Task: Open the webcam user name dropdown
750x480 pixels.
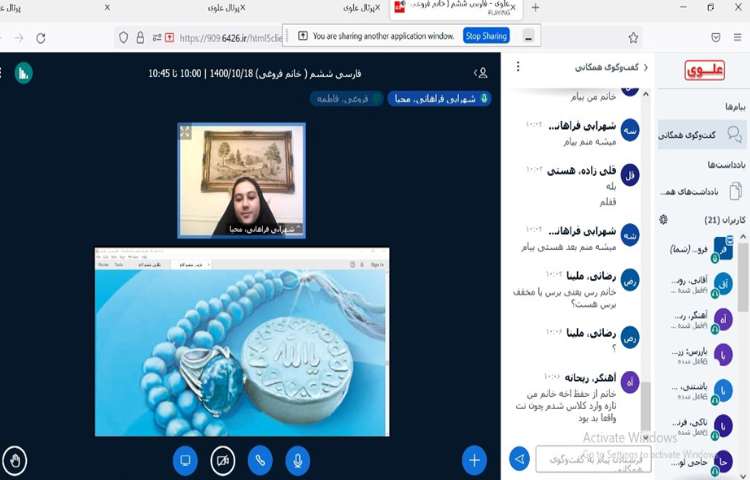Action: [265, 229]
